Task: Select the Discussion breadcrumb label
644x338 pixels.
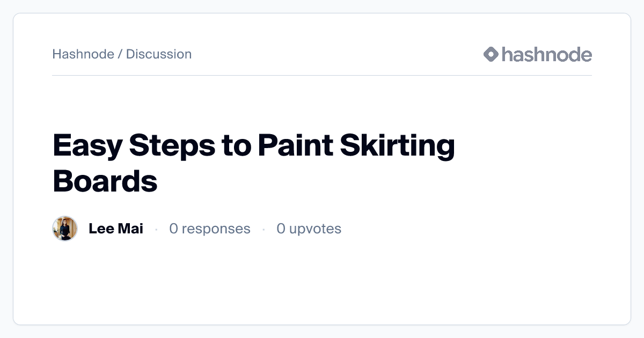Action: pos(159,54)
